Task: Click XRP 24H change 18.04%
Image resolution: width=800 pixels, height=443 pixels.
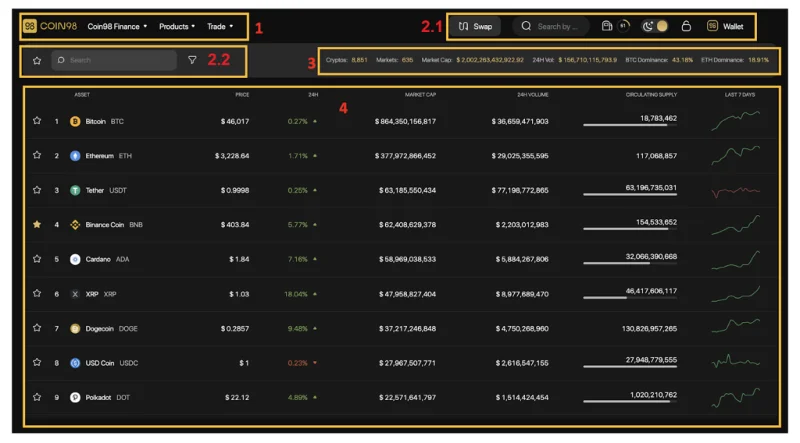Action: pyautogui.click(x=296, y=294)
